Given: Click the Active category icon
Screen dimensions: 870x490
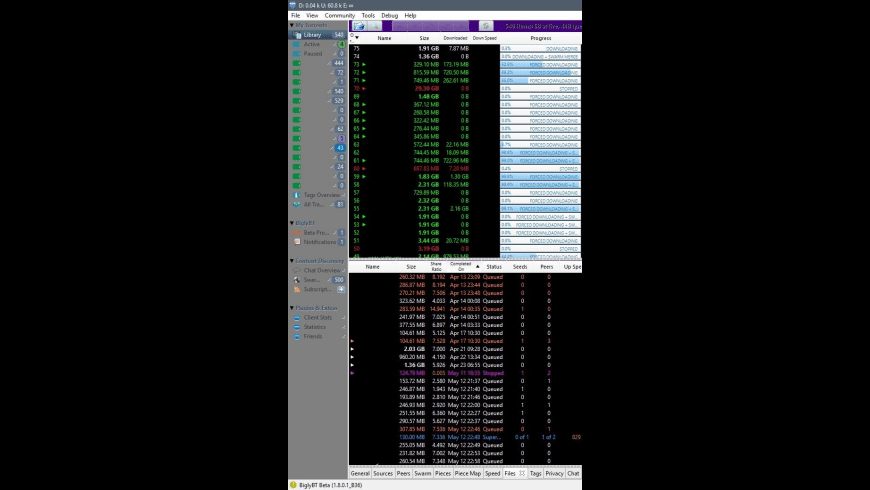Looking at the screenshot, I should point(297,44).
